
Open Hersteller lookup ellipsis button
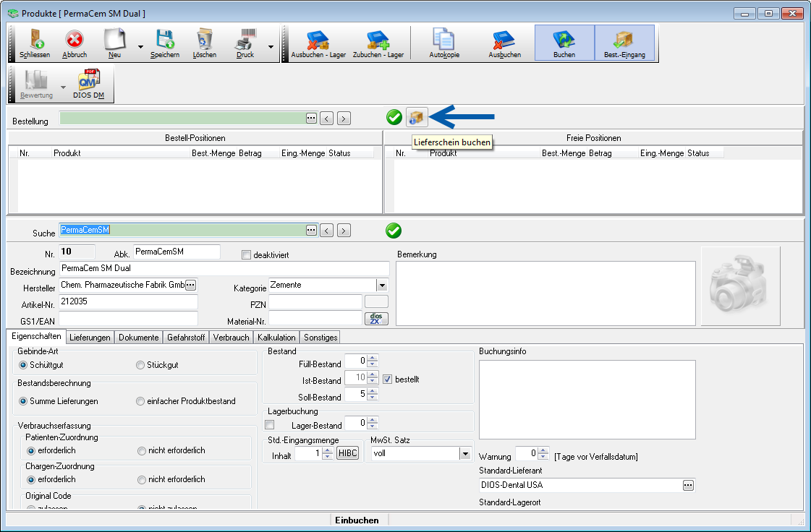(191, 285)
